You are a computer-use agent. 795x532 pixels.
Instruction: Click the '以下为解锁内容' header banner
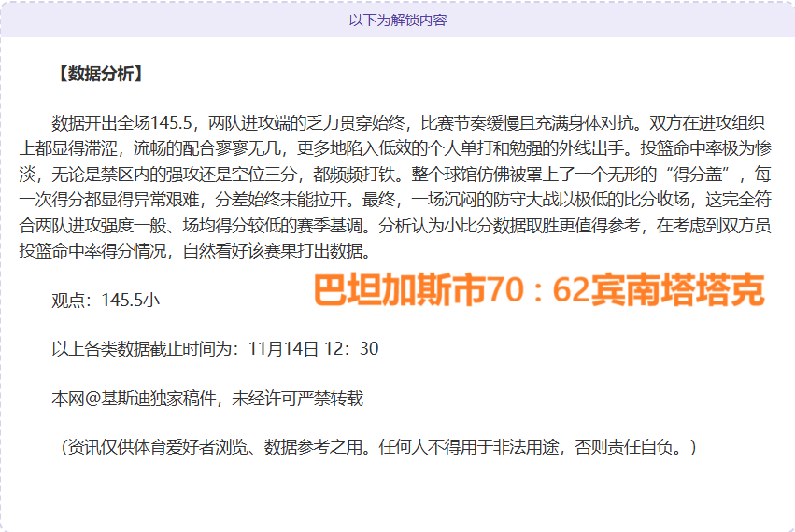397,19
